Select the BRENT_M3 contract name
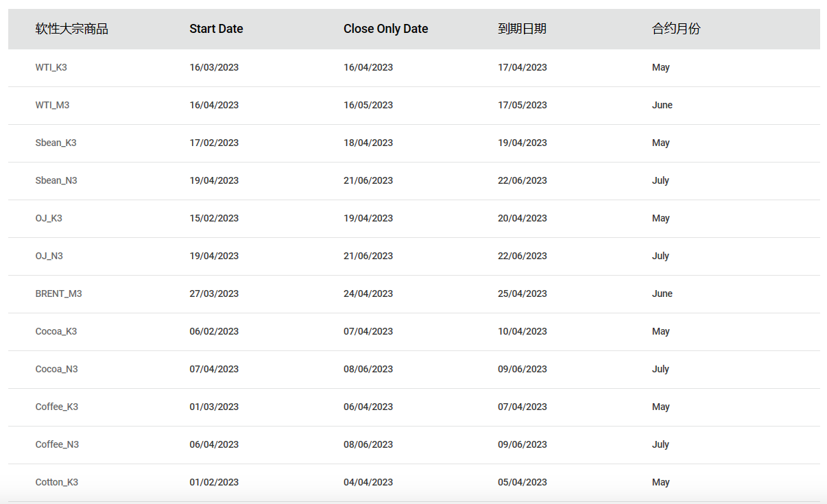Viewport: 827px width, 504px height. coord(59,293)
